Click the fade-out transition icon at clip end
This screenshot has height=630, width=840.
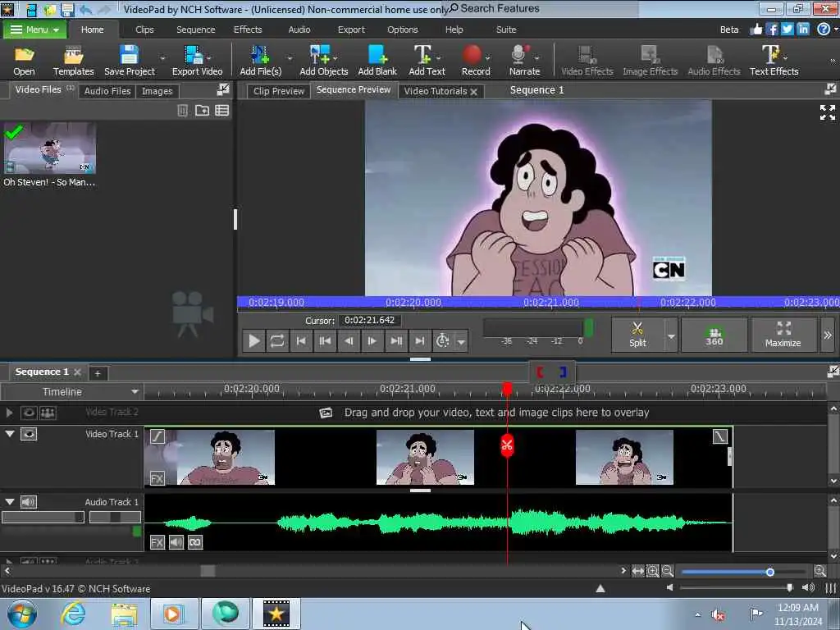pos(720,436)
